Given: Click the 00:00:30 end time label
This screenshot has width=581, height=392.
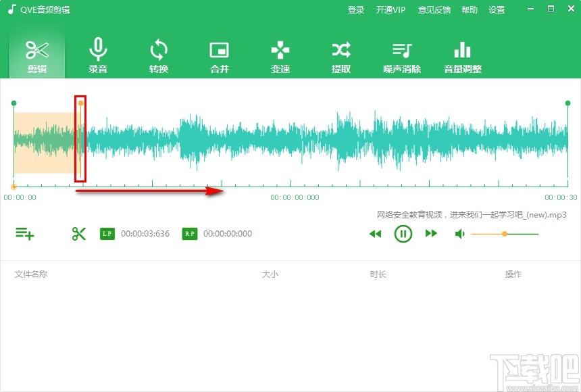Looking at the screenshot, I should (561, 197).
